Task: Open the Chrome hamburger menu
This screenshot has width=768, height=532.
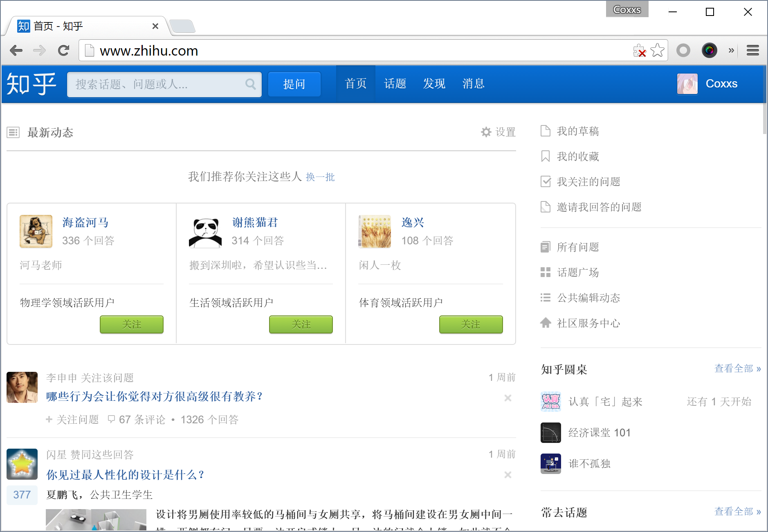Action: click(x=752, y=51)
